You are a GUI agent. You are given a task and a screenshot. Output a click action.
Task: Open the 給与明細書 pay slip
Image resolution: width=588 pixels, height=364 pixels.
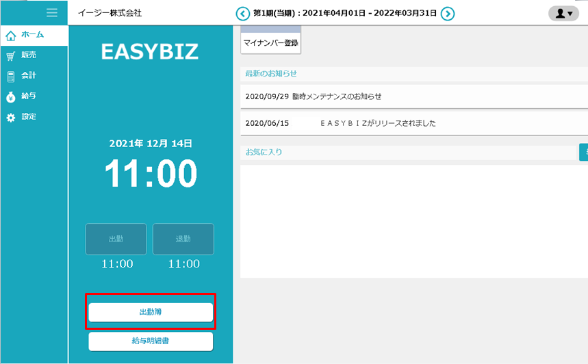click(x=151, y=341)
